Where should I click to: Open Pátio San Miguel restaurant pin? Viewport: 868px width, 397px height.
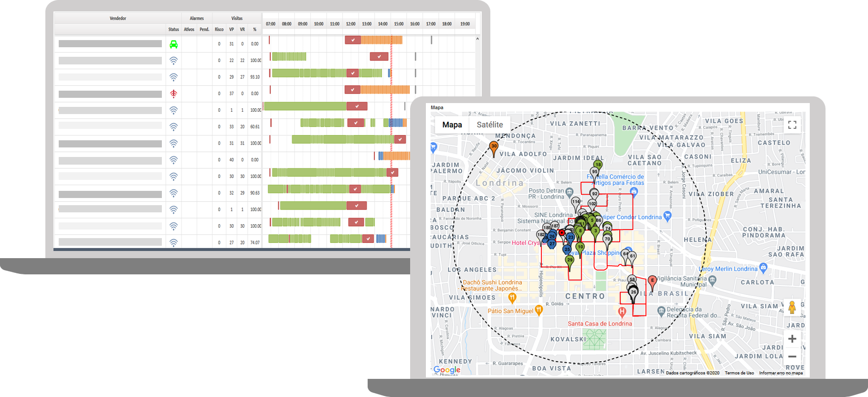click(539, 310)
